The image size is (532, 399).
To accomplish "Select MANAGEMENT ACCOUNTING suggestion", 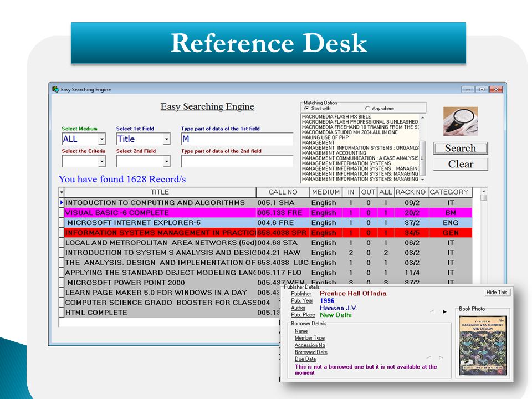I will pyautogui.click(x=334, y=153).
